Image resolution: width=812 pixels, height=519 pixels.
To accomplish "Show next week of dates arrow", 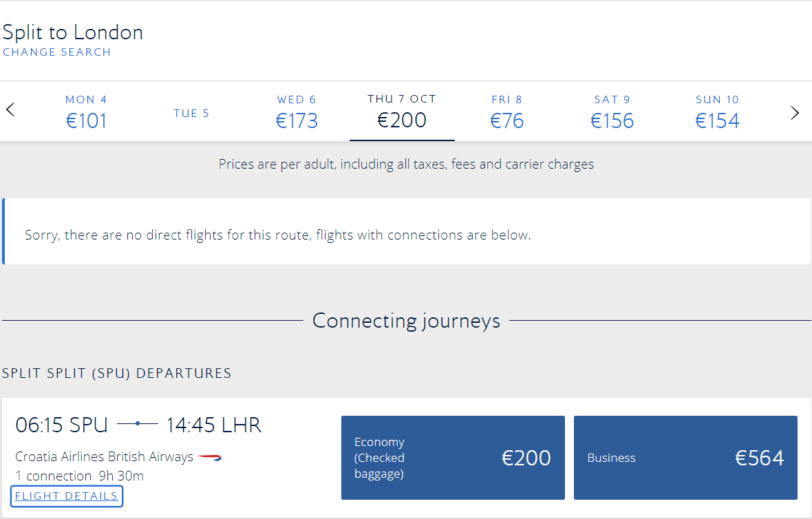I will [x=795, y=113].
